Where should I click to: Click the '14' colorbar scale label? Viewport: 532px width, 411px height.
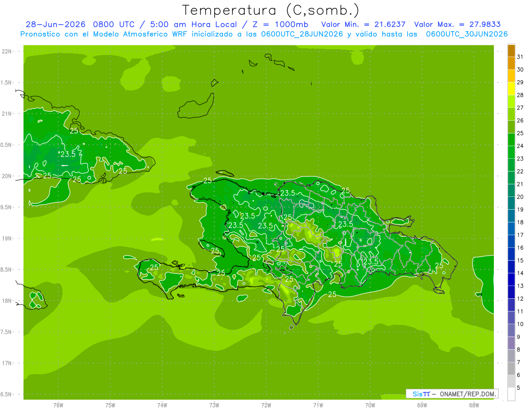coord(520,273)
